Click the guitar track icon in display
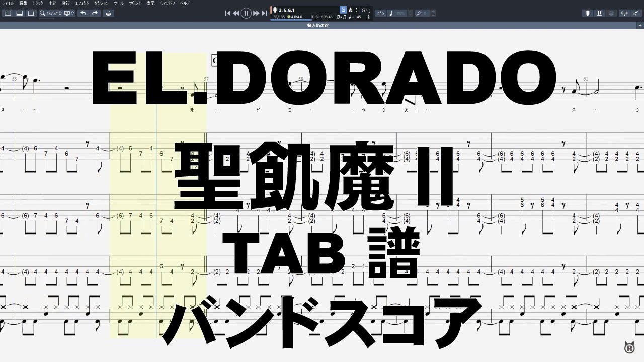The height and width of the screenshot is (362, 644). 275,10
